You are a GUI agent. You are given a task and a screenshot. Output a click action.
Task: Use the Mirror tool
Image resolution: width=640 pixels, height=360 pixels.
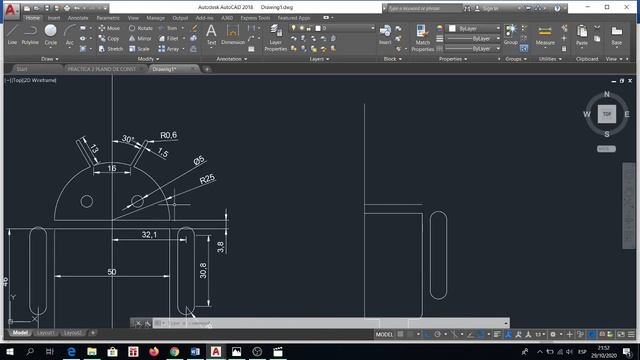(140, 38)
